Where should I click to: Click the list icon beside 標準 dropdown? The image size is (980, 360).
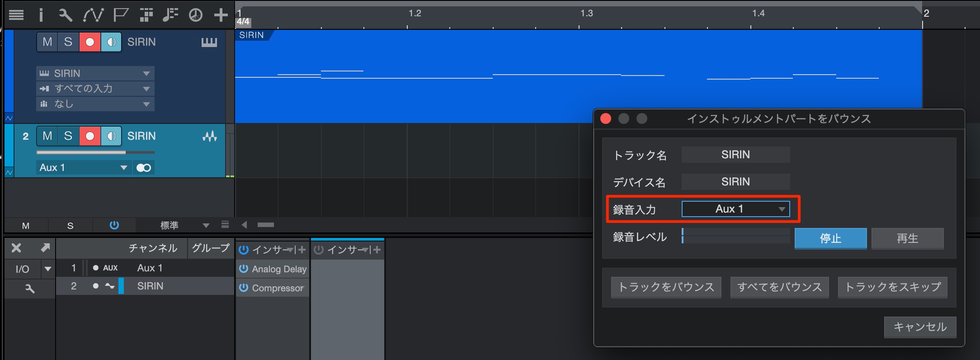pos(225,225)
